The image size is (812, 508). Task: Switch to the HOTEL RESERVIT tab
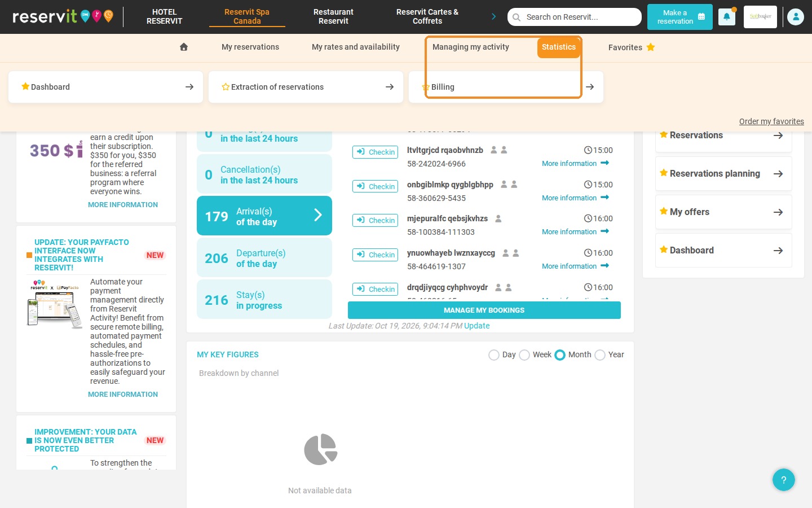pos(165,16)
